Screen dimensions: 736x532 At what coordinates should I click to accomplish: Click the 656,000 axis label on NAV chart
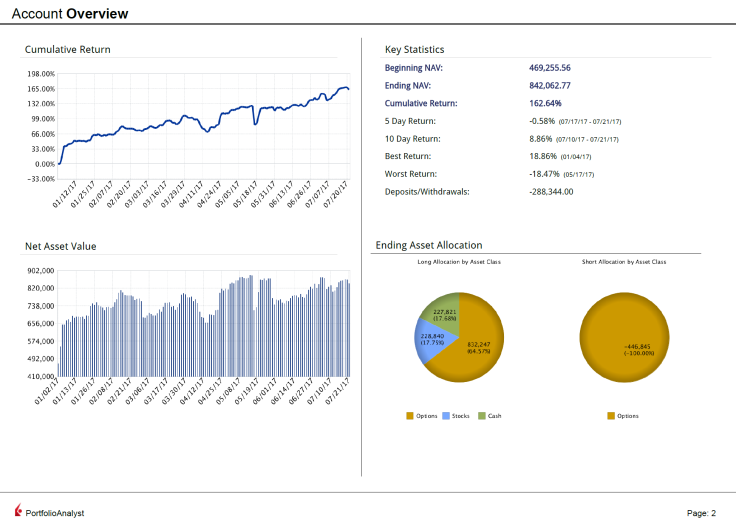pos(41,324)
